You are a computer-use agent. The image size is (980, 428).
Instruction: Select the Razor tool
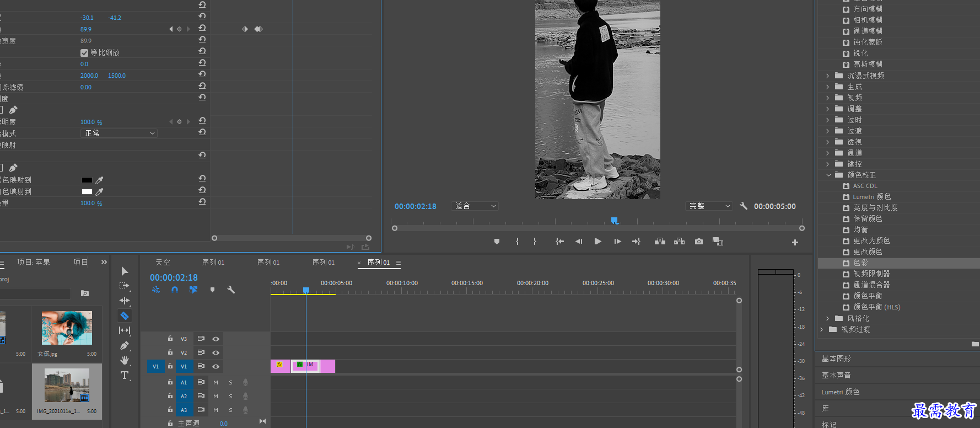click(x=125, y=315)
